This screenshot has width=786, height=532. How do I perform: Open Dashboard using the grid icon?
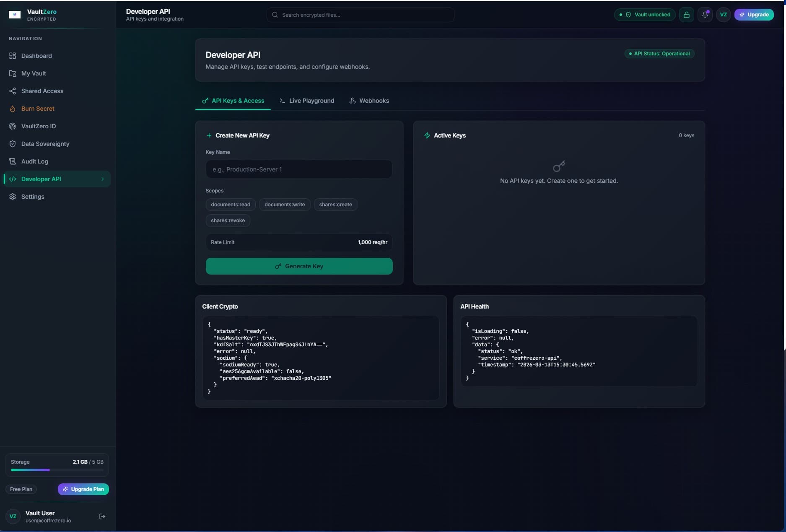13,56
